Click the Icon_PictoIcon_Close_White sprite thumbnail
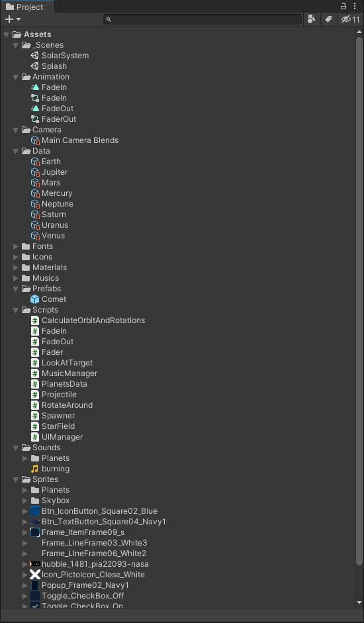This screenshot has height=623, width=364. pyautogui.click(x=35, y=575)
